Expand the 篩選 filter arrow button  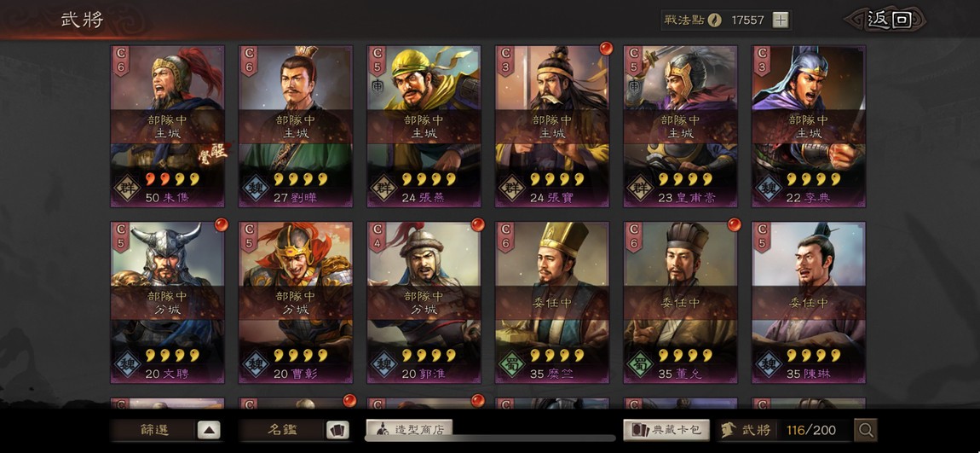pyautogui.click(x=209, y=430)
